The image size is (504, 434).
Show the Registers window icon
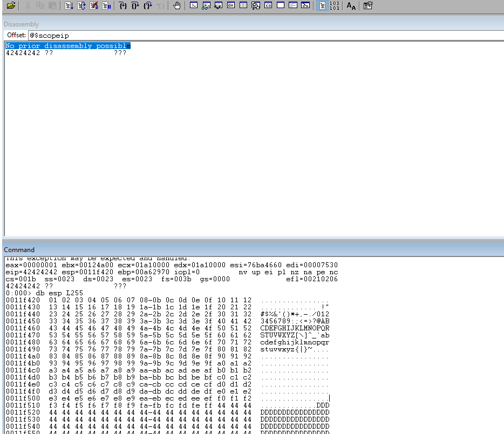[x=231, y=6]
